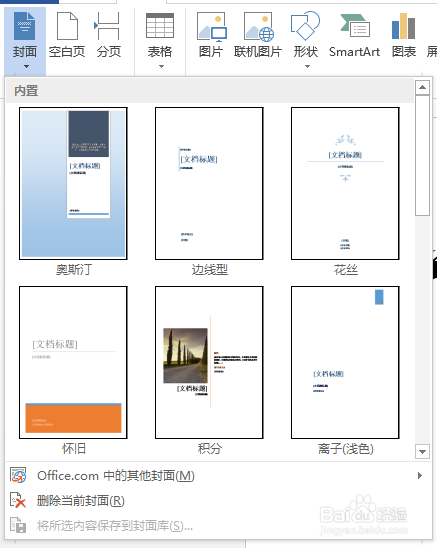This screenshot has width=437, height=548.
Task: Click the save selection to gallery icon
Action: [x=18, y=525]
